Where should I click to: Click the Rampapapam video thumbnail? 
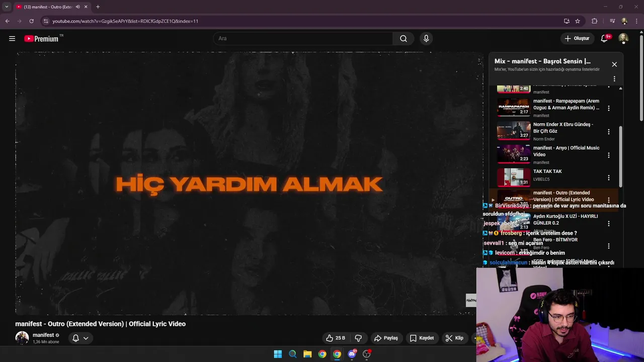point(514,107)
